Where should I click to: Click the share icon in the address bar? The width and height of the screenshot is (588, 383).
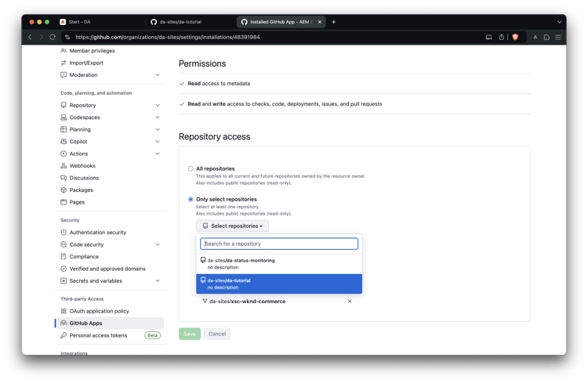pyautogui.click(x=502, y=37)
